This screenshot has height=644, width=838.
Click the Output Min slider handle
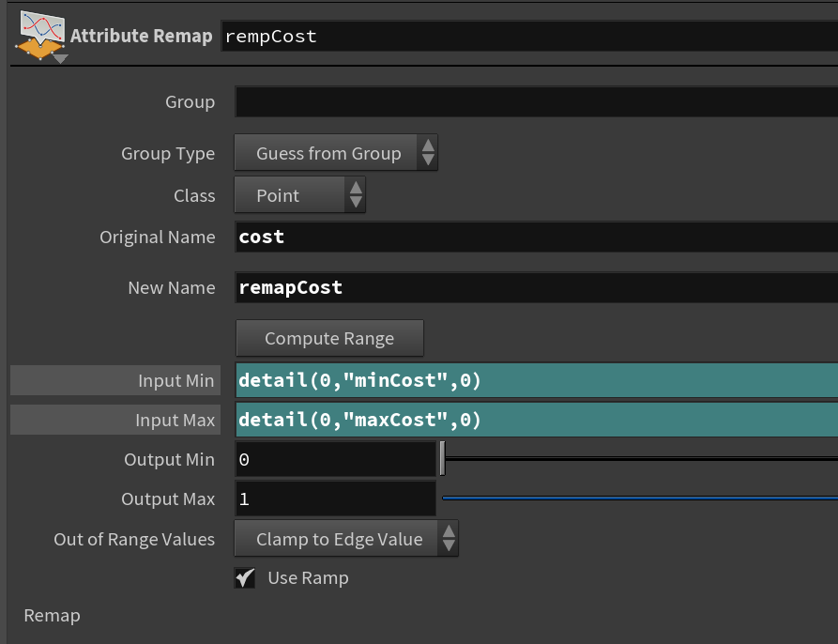[443, 458]
